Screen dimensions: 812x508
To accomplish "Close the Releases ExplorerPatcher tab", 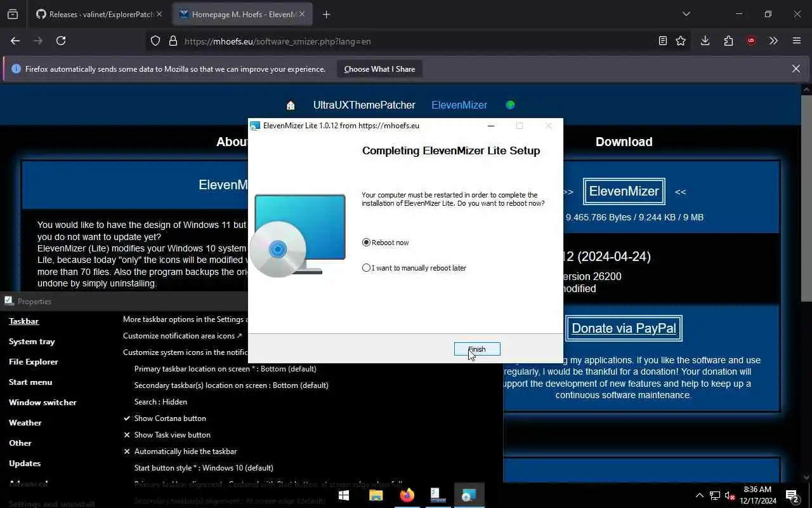I will (159, 14).
